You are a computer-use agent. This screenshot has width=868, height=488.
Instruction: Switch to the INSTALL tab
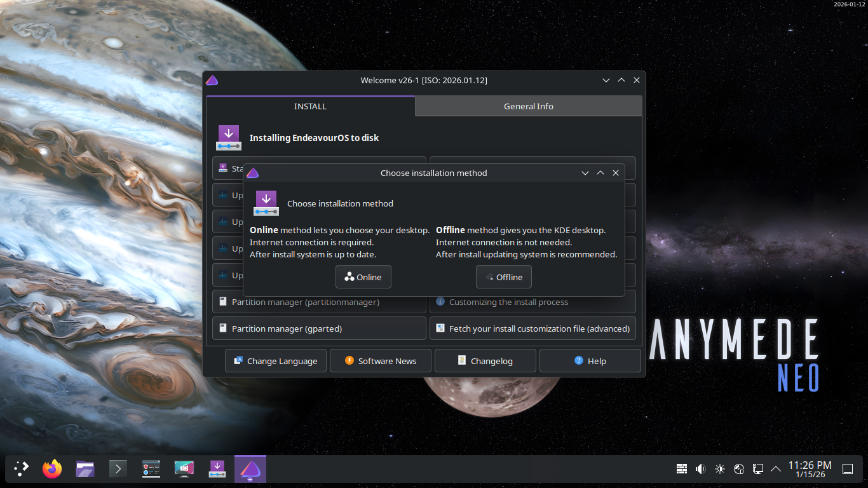(x=310, y=106)
